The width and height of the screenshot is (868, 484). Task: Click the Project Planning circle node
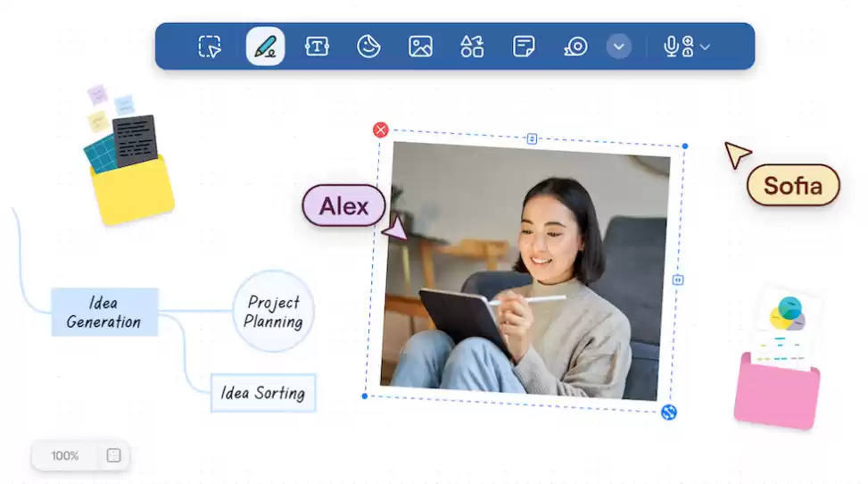pos(274,312)
